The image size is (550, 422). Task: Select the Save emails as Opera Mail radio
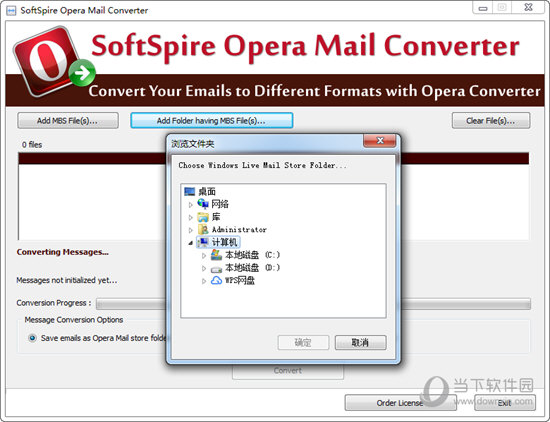[32, 338]
